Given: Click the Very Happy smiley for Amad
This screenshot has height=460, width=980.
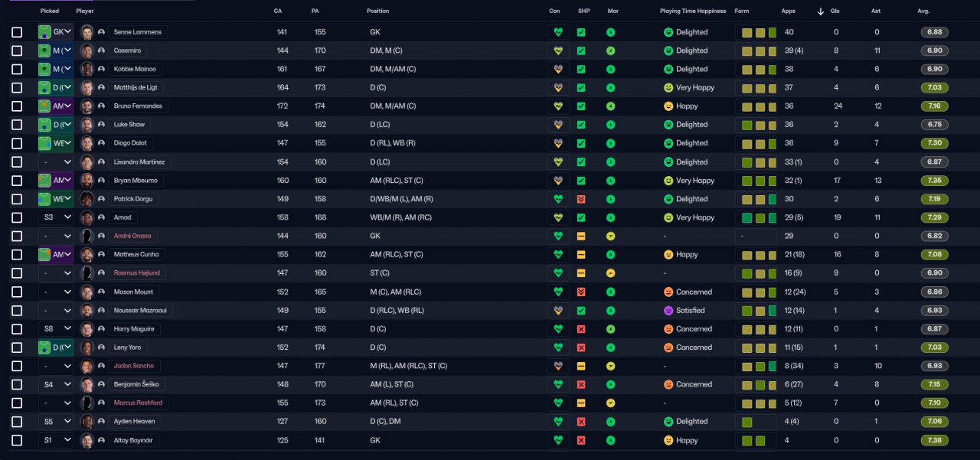Looking at the screenshot, I should tap(668, 217).
